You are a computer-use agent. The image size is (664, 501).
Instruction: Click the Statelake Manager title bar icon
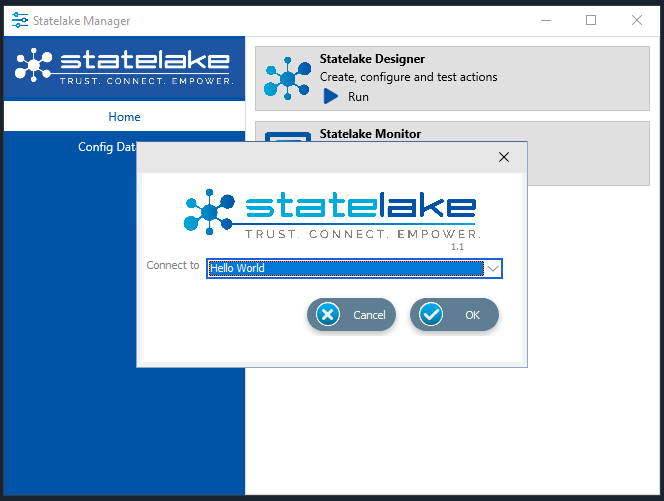click(x=19, y=20)
